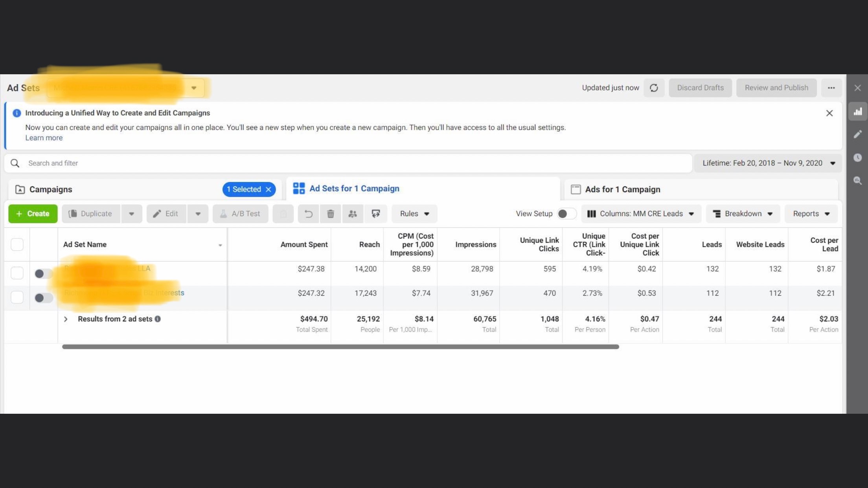
Task: Click info icon beside Results from 2 ad sets
Action: click(158, 319)
